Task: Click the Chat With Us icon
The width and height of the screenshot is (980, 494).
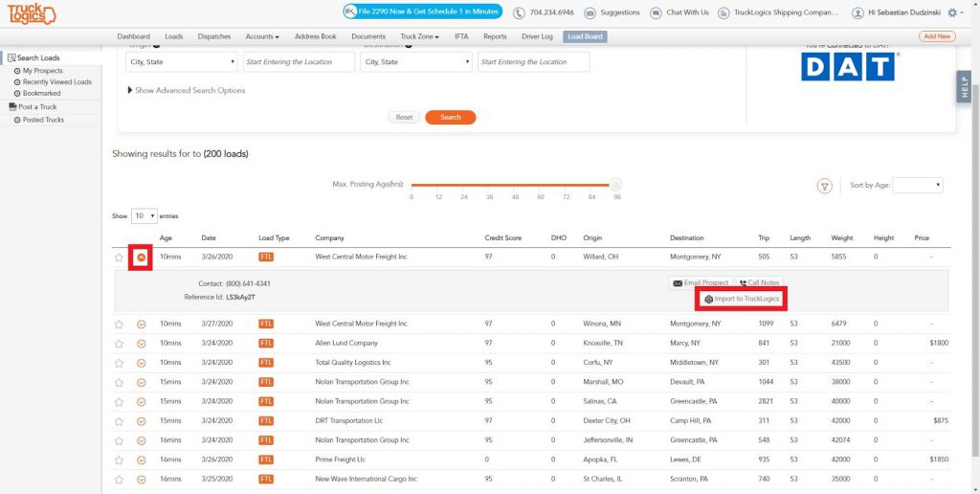Action: 656,13
